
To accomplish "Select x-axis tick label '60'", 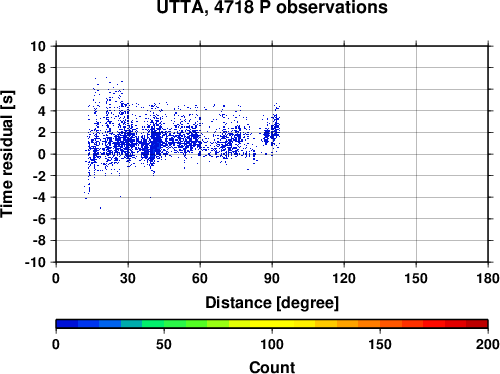I will tap(200, 278).
